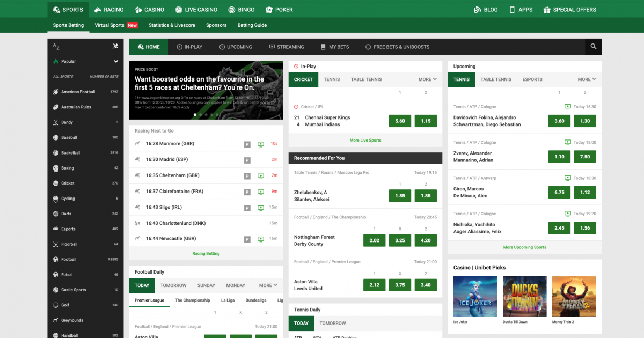Open the MORE dropdown in Football Daily
The width and height of the screenshot is (644, 338).
[267, 285]
